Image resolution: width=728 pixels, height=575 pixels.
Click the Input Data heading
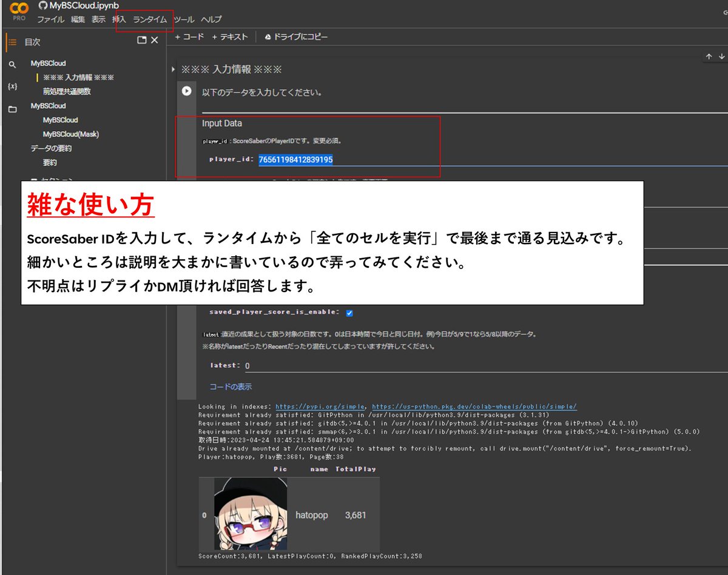pos(222,123)
